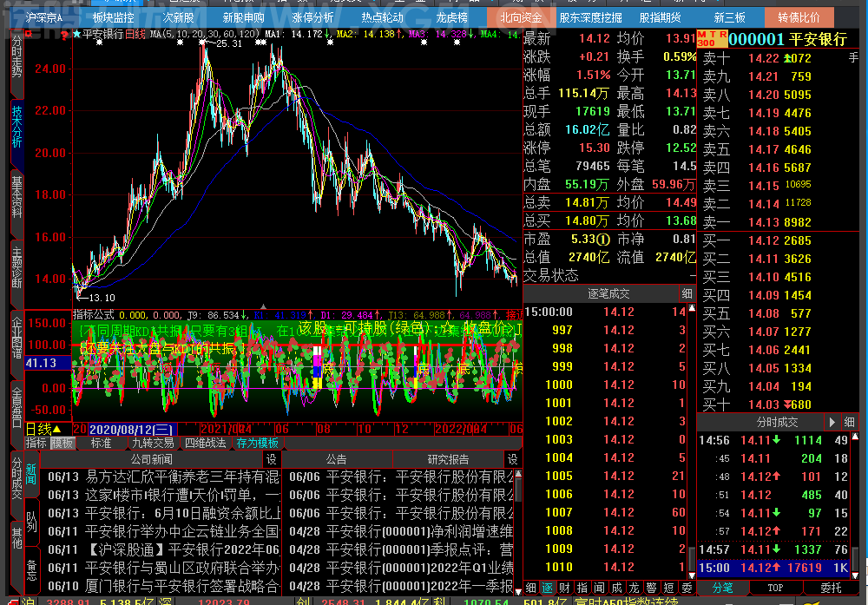Screen dimensions: 868x605
Task: Click 存为模板 to save template
Action: (258, 444)
